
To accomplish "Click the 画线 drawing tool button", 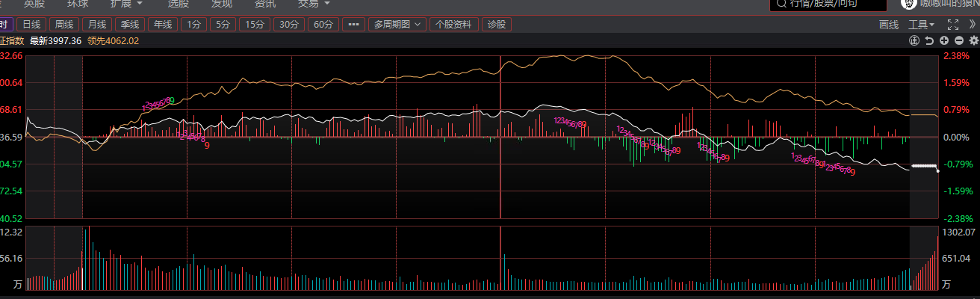I will coord(889,25).
